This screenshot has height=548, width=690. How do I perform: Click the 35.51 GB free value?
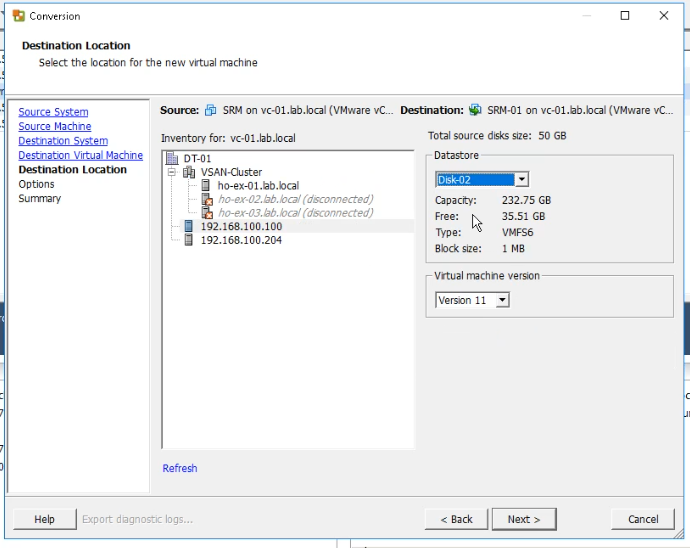click(x=523, y=216)
